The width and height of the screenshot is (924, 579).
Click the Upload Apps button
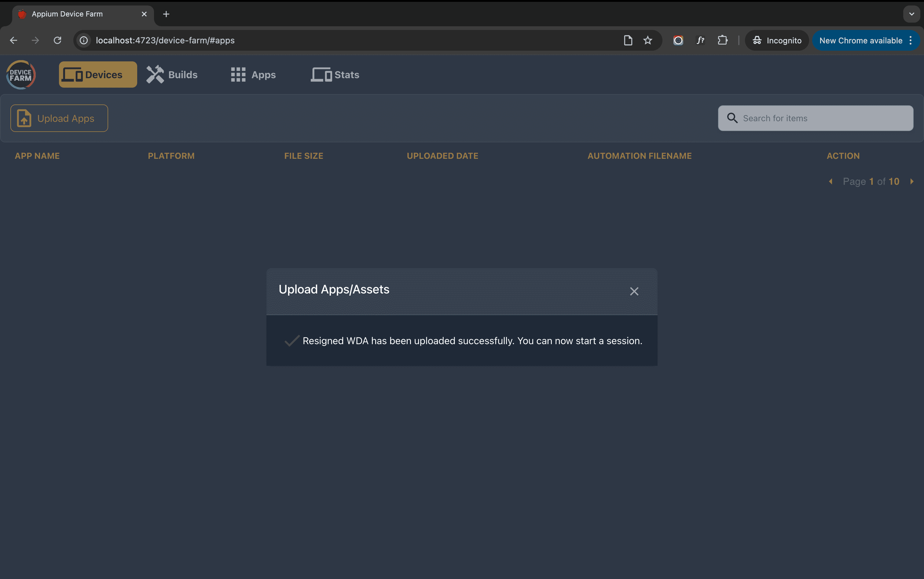tap(59, 118)
